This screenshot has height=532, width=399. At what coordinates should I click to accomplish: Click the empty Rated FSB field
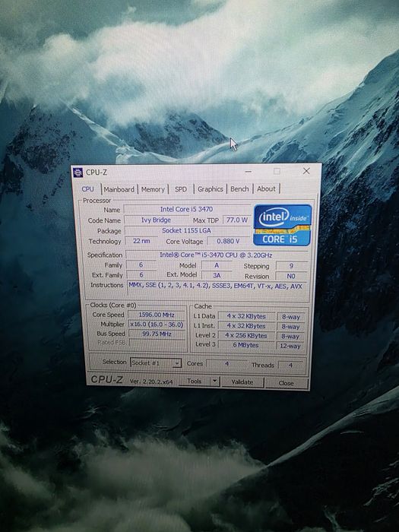tap(157, 343)
